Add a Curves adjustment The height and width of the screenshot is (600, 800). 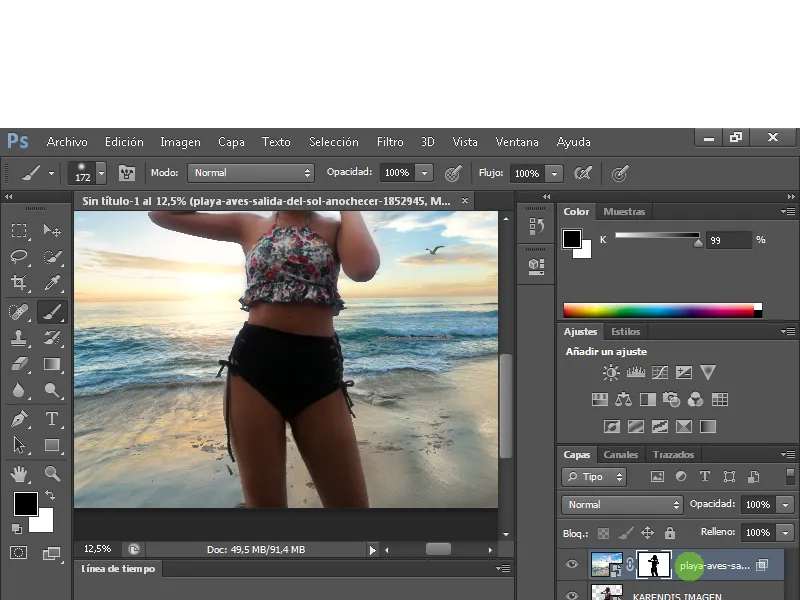tap(660, 372)
